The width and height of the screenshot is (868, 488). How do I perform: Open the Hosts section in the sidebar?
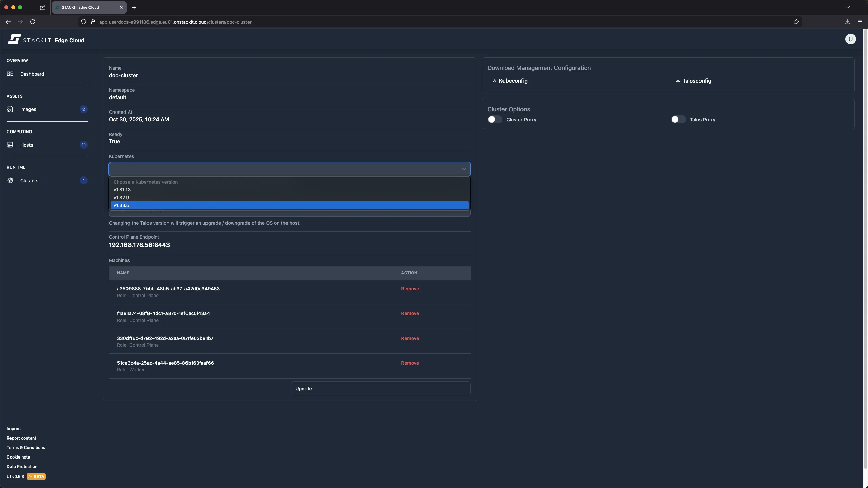[x=26, y=145]
